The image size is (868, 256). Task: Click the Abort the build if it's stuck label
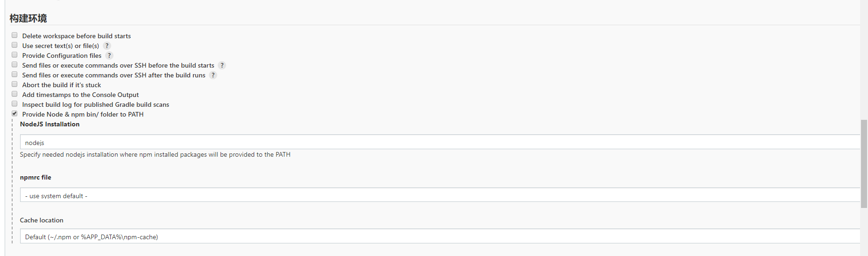coord(62,85)
